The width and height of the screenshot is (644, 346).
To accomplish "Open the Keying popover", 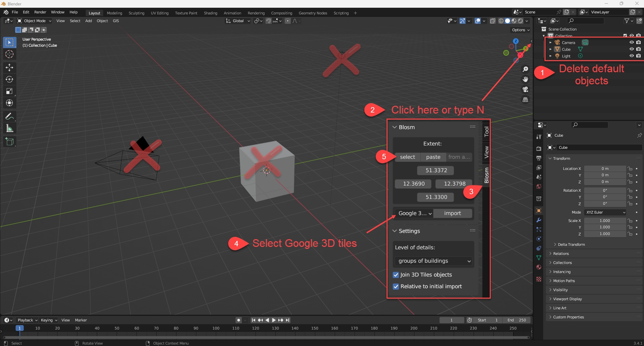I will click(49, 320).
